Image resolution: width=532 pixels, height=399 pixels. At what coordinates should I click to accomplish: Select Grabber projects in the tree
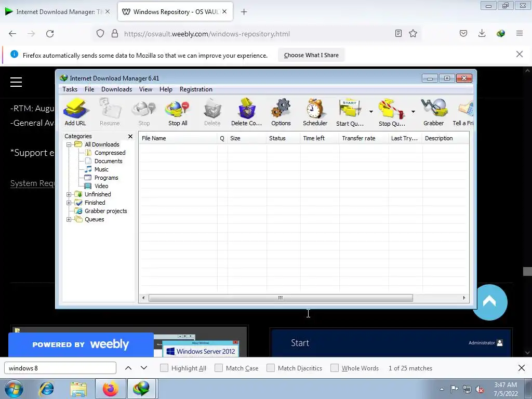106,211
